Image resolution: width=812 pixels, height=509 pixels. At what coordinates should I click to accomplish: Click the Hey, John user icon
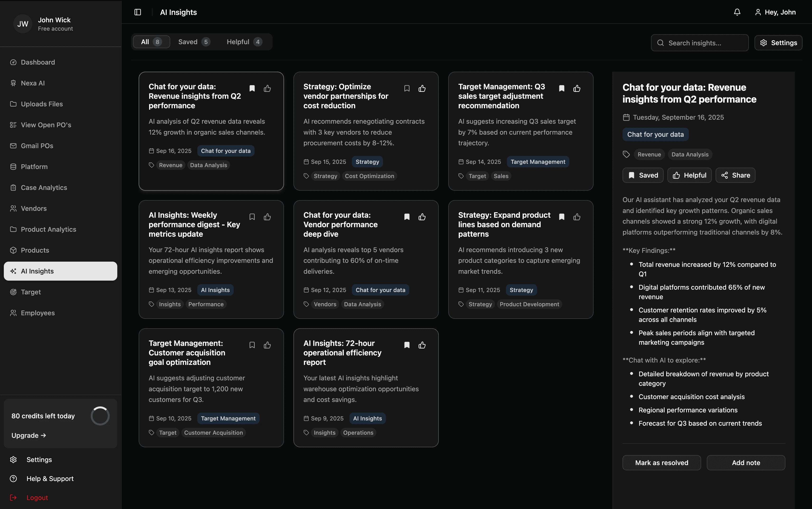[758, 12]
